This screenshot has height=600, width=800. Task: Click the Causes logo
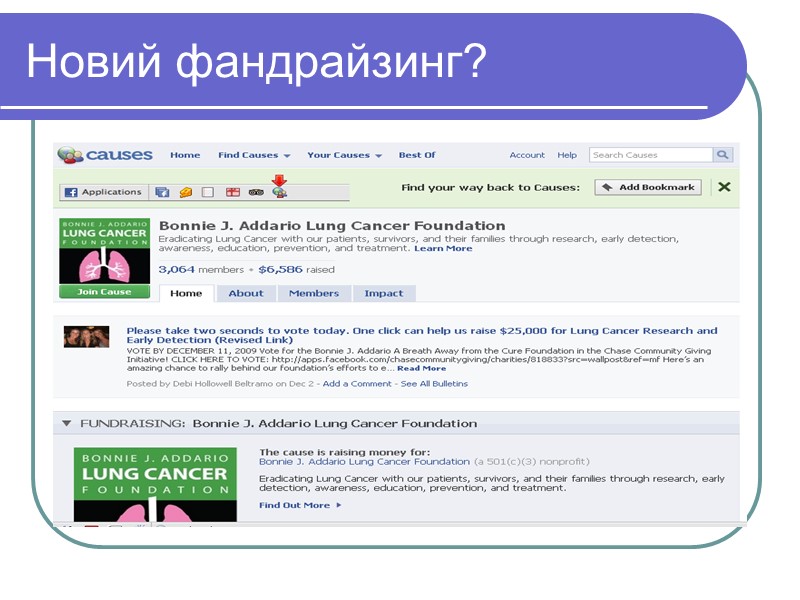tap(105, 155)
